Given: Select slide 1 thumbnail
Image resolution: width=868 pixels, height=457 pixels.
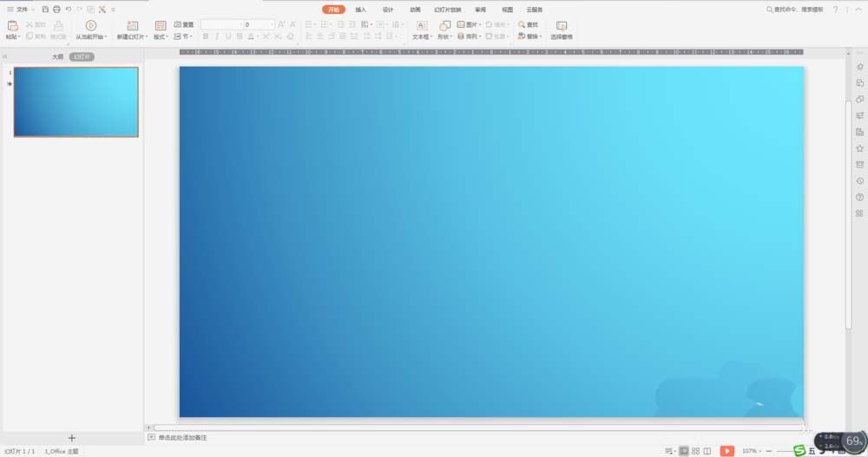Looking at the screenshot, I should (76, 102).
